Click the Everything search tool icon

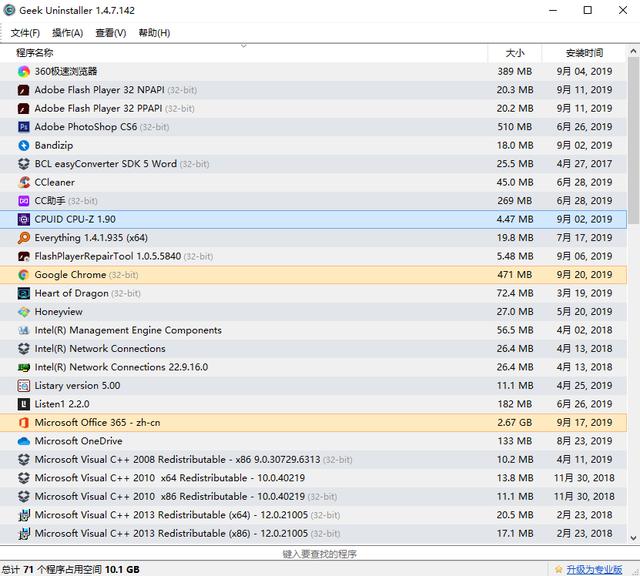[x=25, y=238]
